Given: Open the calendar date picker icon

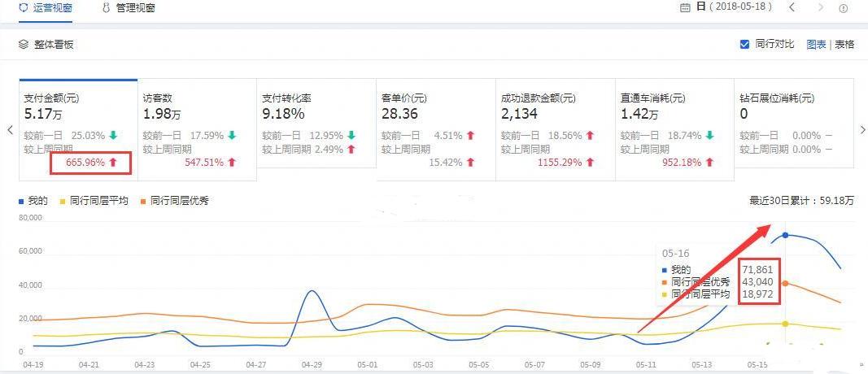Looking at the screenshot, I should [685, 8].
